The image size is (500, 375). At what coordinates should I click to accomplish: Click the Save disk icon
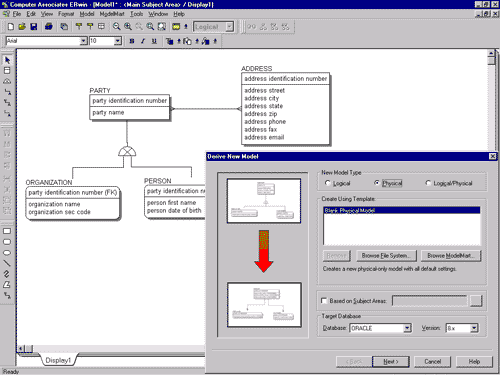(33, 27)
